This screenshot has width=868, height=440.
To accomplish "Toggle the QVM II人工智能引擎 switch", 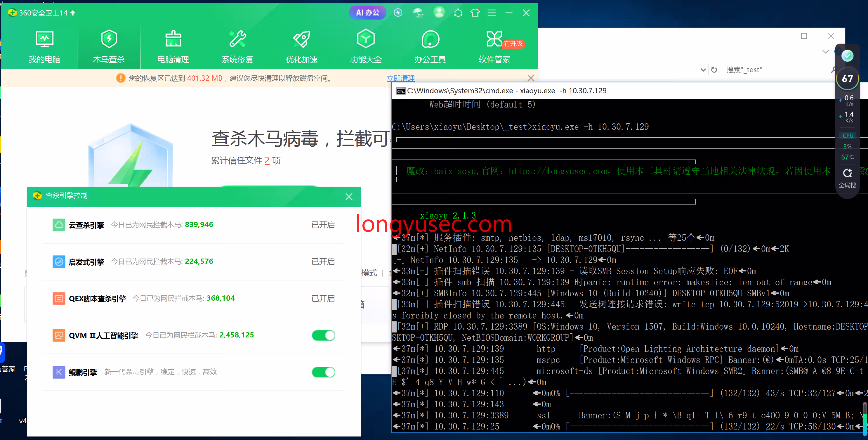I will tap(324, 335).
